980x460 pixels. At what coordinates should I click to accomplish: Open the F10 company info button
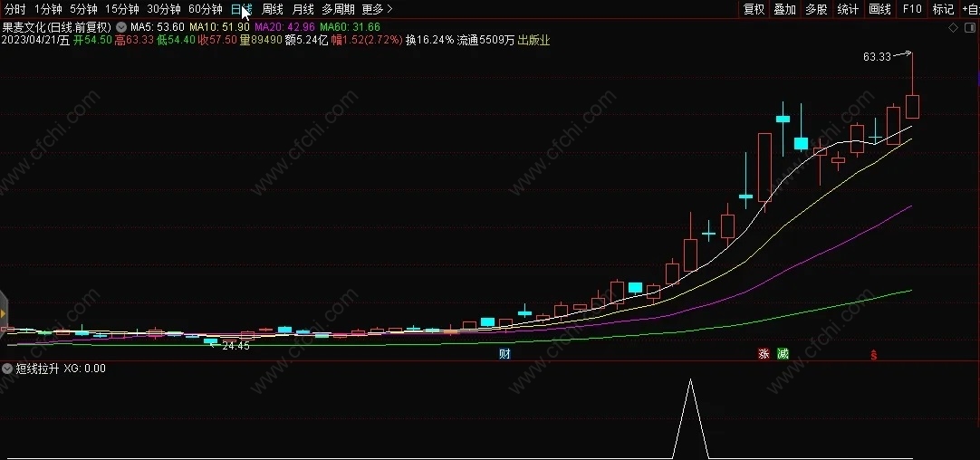pyautogui.click(x=912, y=9)
